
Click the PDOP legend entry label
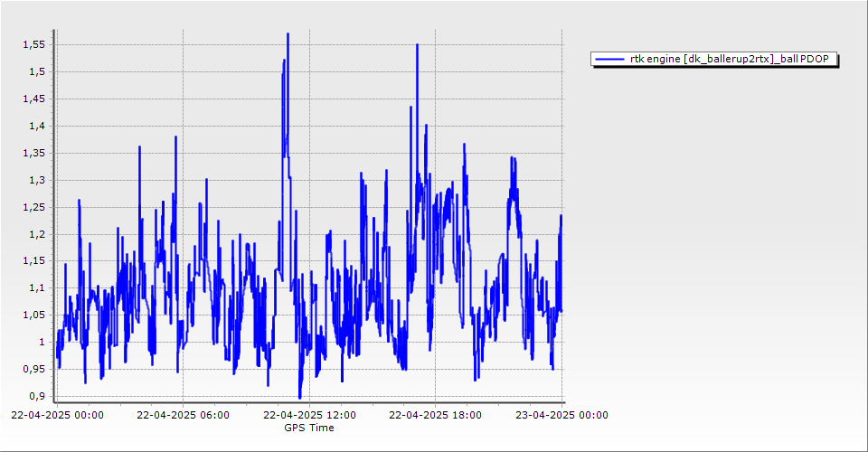pyautogui.click(x=729, y=59)
